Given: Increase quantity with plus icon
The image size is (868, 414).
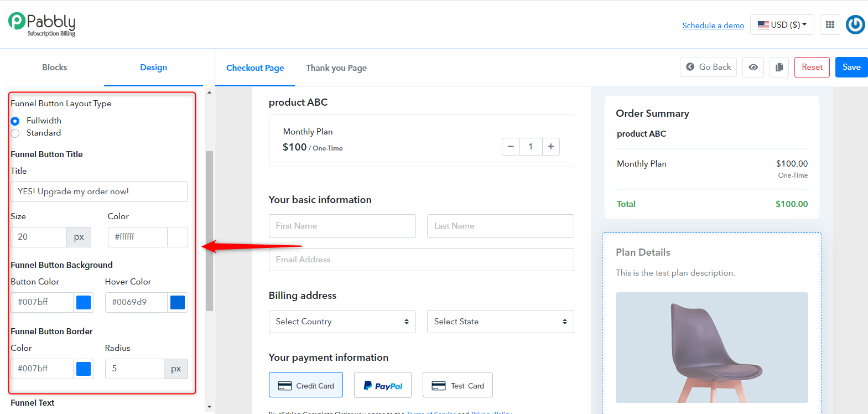Looking at the screenshot, I should 551,147.
